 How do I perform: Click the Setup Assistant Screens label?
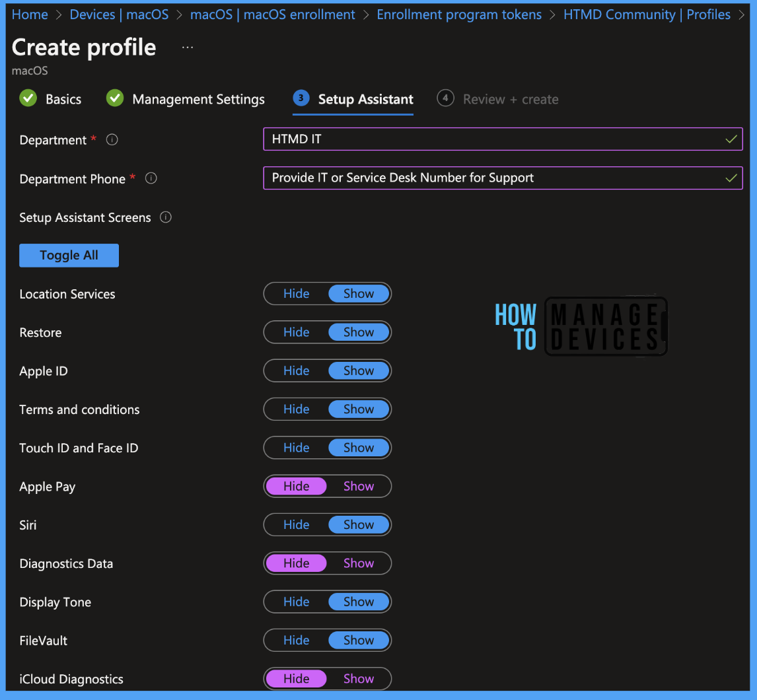85,218
